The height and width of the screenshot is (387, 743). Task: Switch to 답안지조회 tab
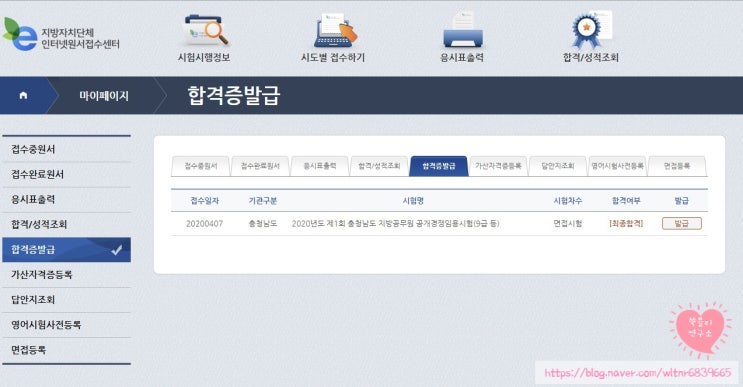(558, 166)
